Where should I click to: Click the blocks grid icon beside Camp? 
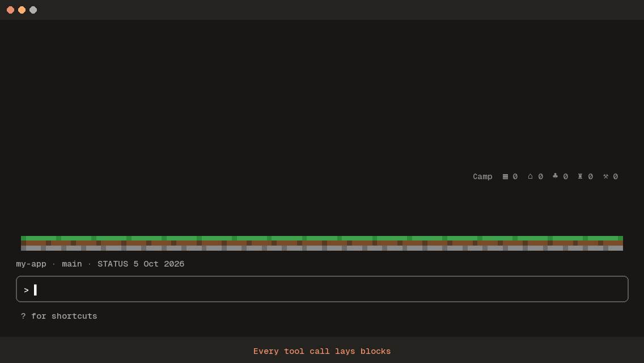coord(505,177)
